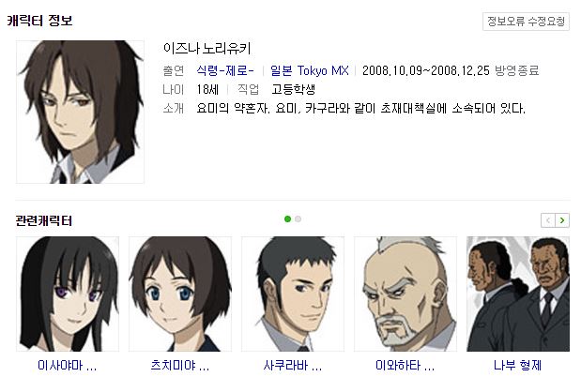Click the 관련캐릭터 section heading

(44, 220)
